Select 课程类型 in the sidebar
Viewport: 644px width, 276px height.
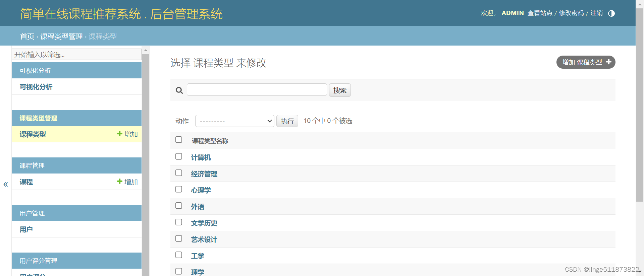click(x=33, y=134)
